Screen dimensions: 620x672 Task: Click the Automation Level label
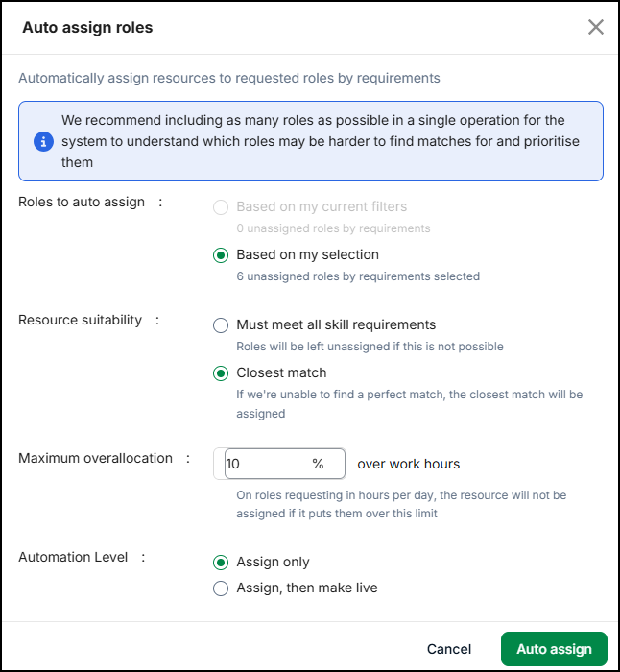coord(73,557)
